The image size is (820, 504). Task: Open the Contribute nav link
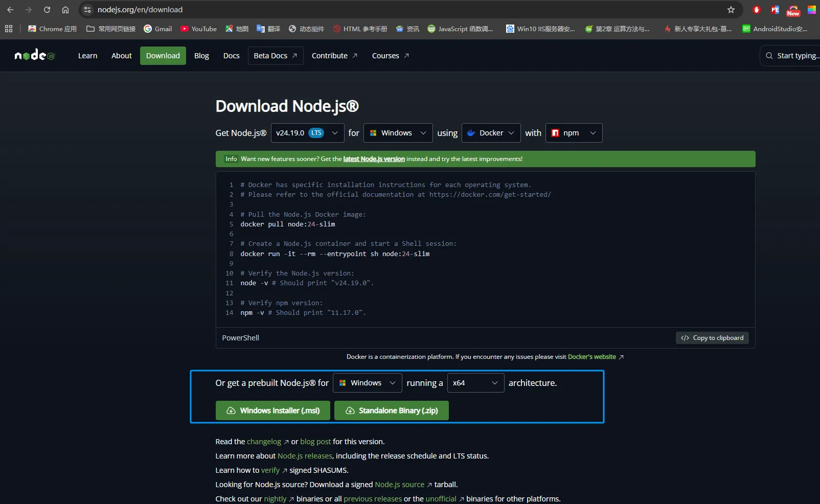point(334,56)
